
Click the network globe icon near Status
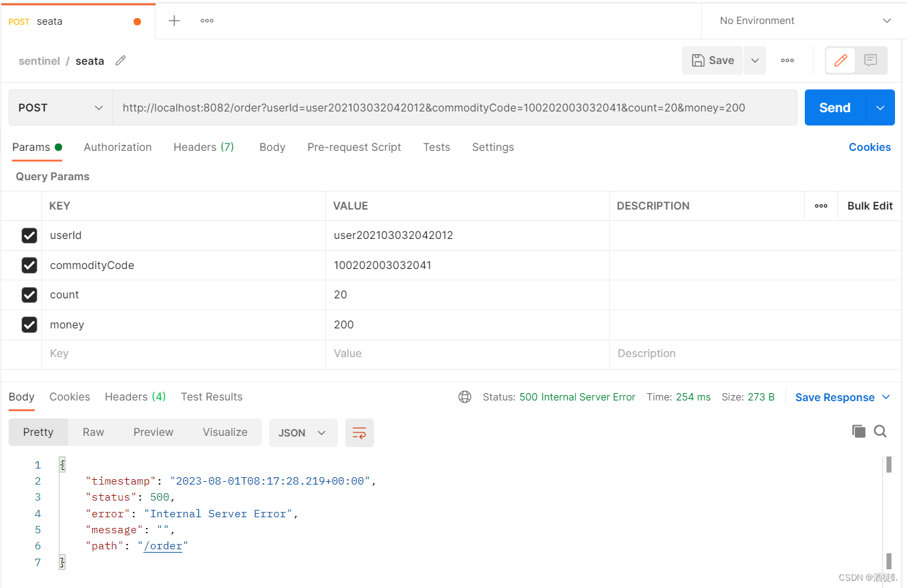[465, 396]
